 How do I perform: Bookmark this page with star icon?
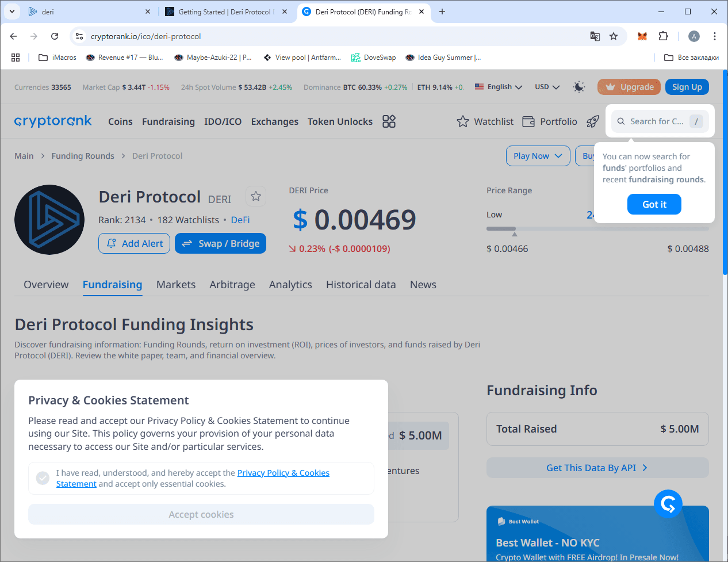pos(614,36)
